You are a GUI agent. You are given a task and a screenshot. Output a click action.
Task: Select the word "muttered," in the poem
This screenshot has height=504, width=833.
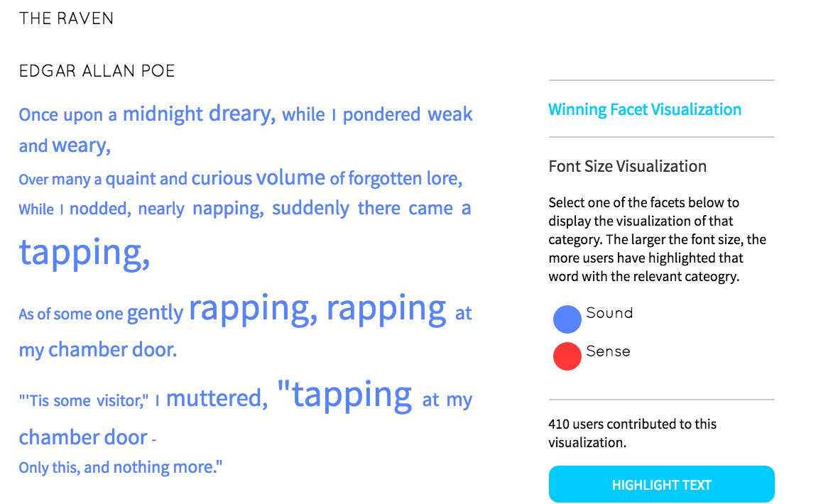[x=217, y=398]
